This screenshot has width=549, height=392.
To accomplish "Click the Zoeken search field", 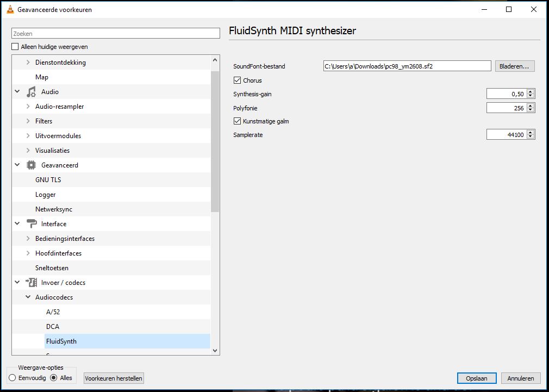I will pos(116,34).
